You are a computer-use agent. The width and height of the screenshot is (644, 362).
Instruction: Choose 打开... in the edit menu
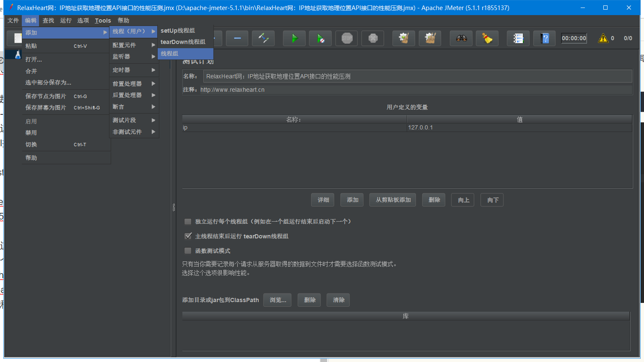click(66, 59)
